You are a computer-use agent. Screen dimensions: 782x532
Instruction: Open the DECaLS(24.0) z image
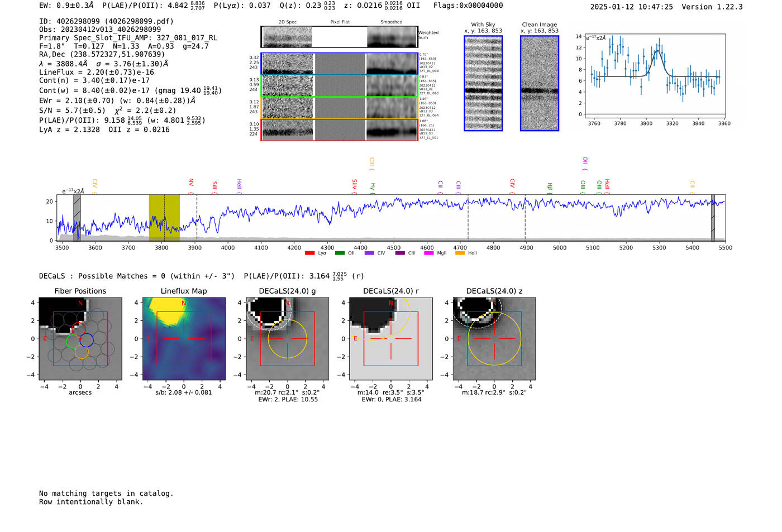494,339
